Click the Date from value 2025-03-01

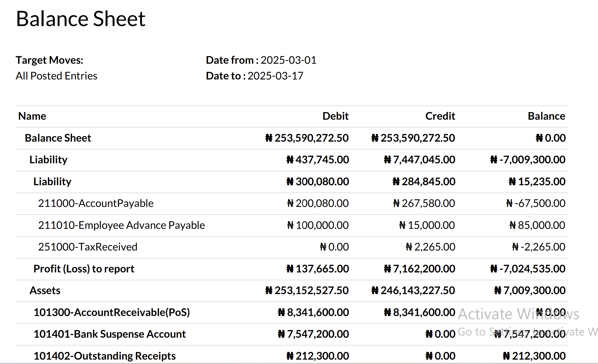tap(289, 60)
